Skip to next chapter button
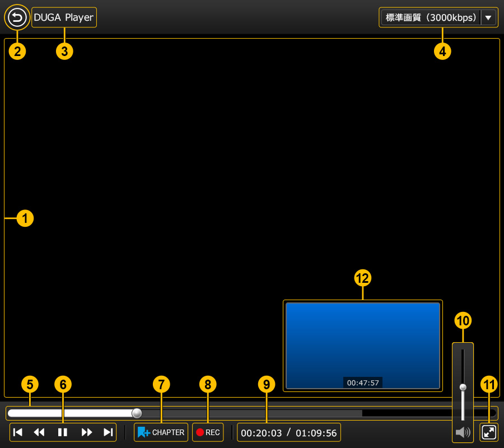The image size is (504, 448). coord(108,432)
